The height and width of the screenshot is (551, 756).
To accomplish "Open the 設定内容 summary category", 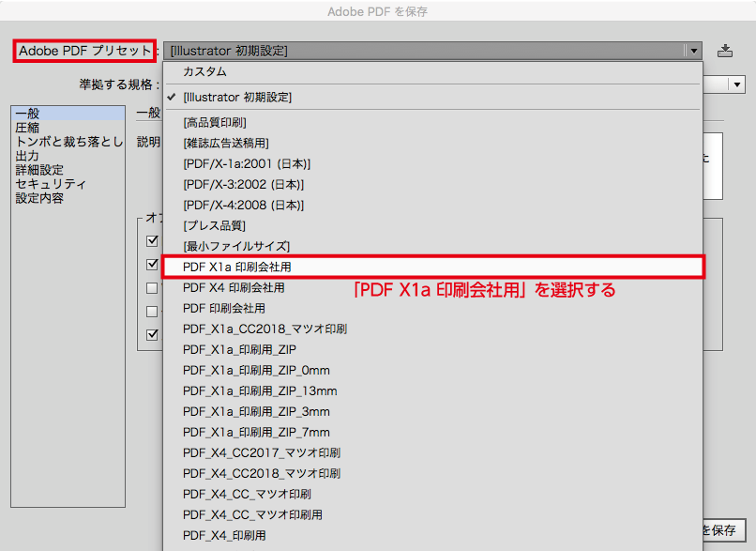I will (x=68, y=198).
